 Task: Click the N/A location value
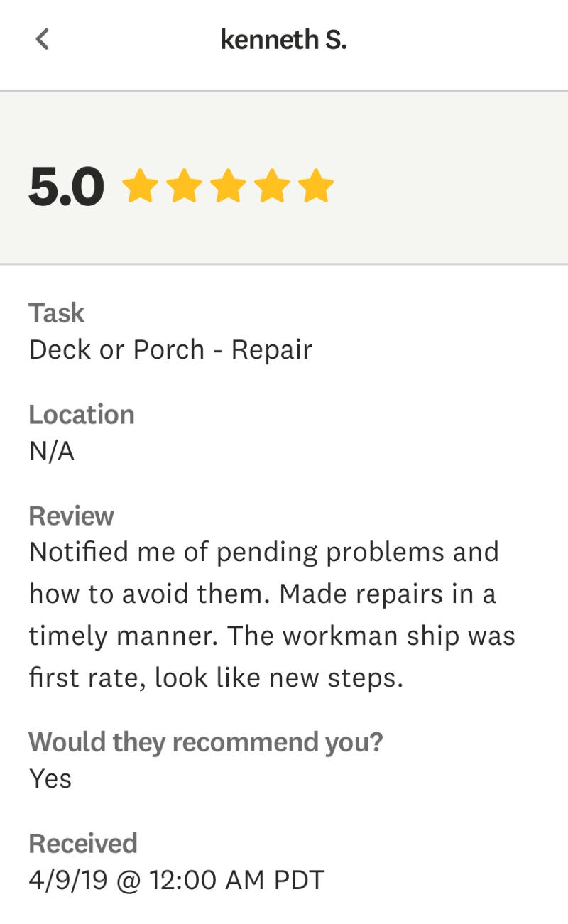pos(51,451)
